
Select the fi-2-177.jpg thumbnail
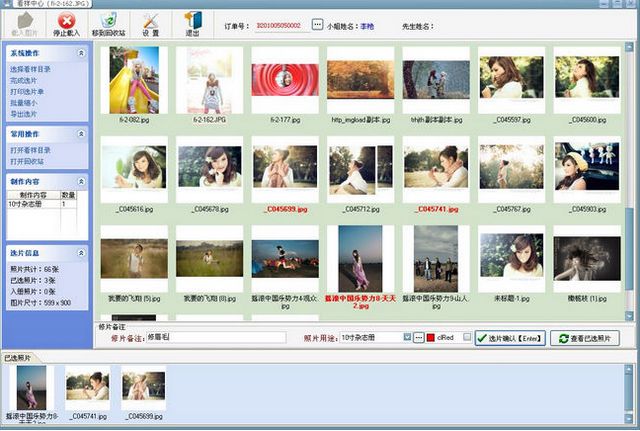click(284, 82)
